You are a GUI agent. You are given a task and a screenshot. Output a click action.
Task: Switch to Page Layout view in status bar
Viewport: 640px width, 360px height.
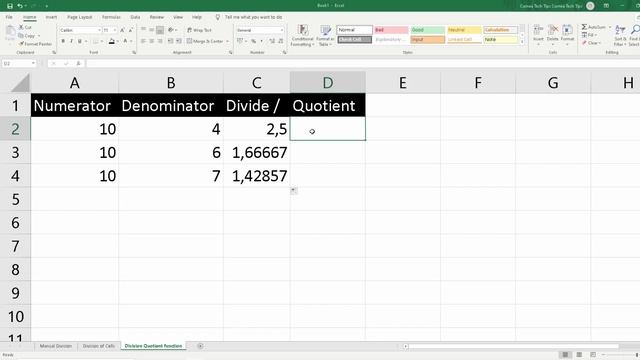tap(579, 355)
